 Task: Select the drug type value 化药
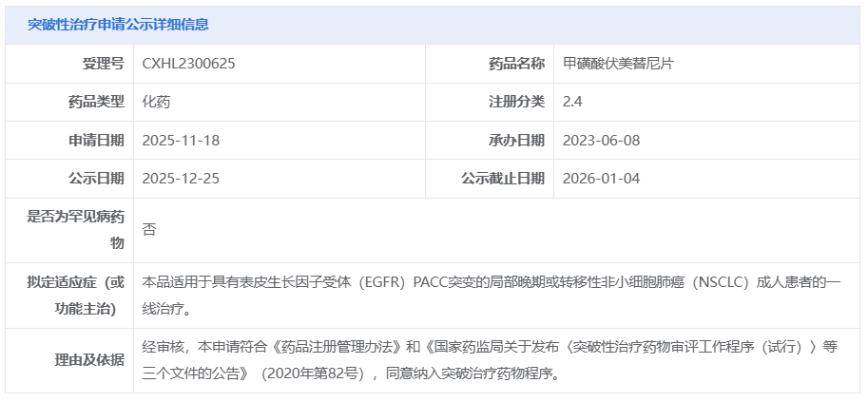click(x=156, y=102)
